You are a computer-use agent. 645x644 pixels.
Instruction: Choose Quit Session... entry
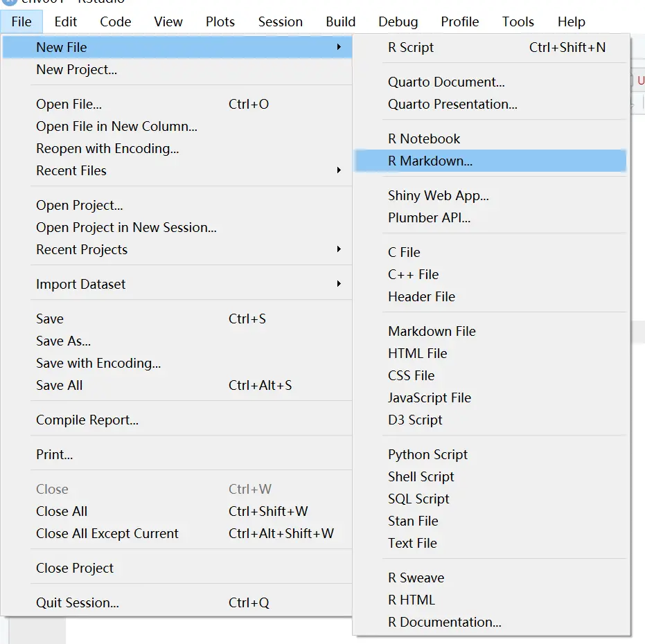[x=177, y=602]
